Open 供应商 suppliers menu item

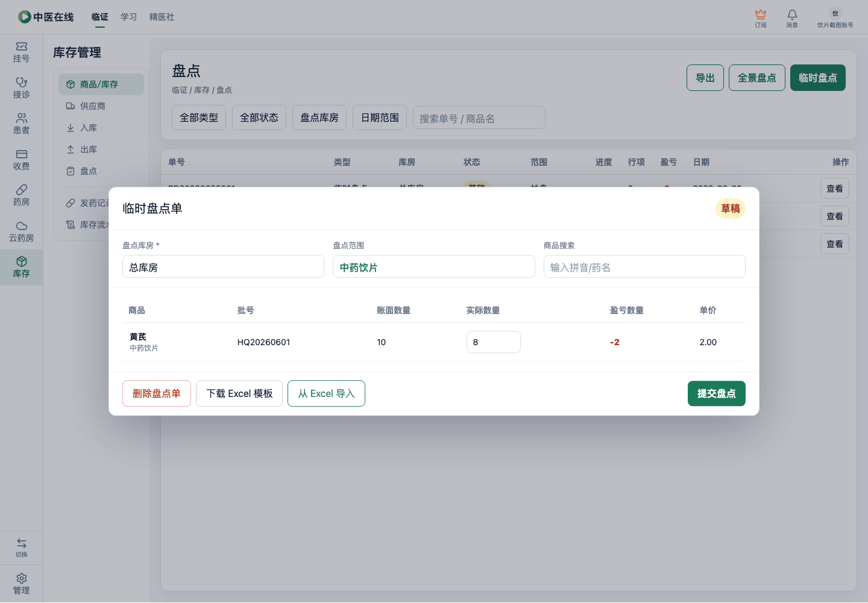101,106
